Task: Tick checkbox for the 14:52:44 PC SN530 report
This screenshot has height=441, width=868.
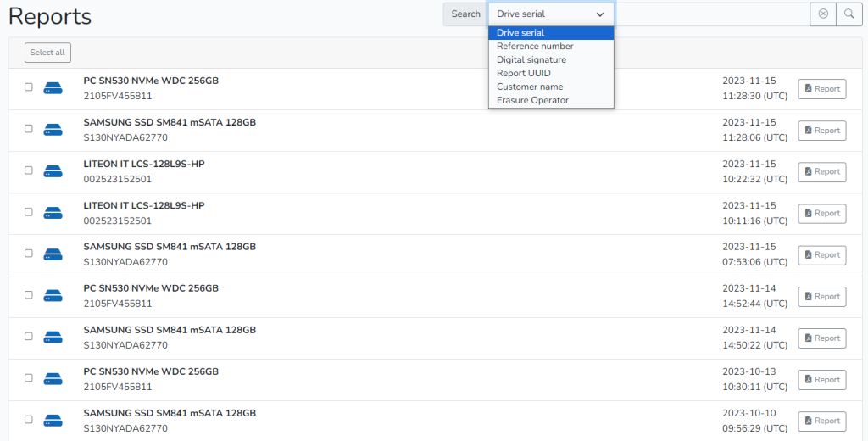Action: (x=29, y=295)
